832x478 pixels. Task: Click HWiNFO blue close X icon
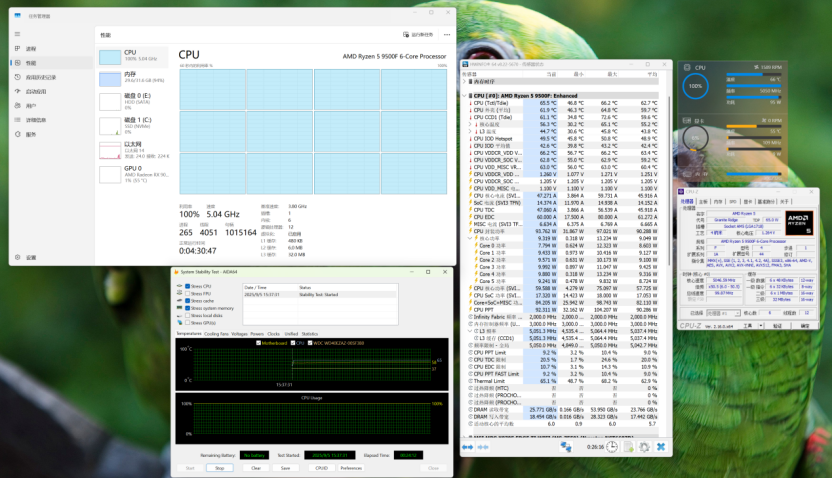click(661, 446)
